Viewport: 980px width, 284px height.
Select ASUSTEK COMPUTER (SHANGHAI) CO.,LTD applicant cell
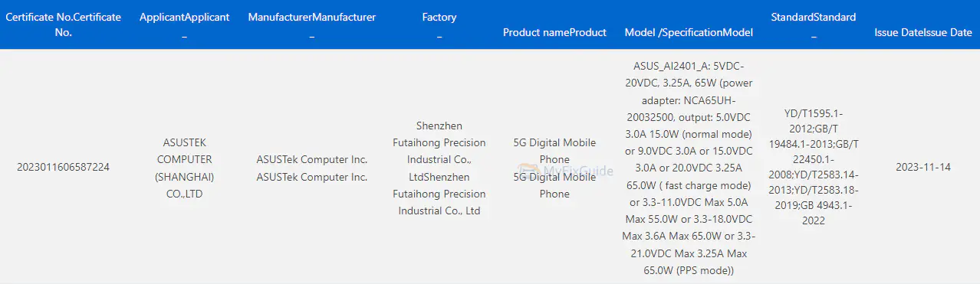click(x=184, y=168)
